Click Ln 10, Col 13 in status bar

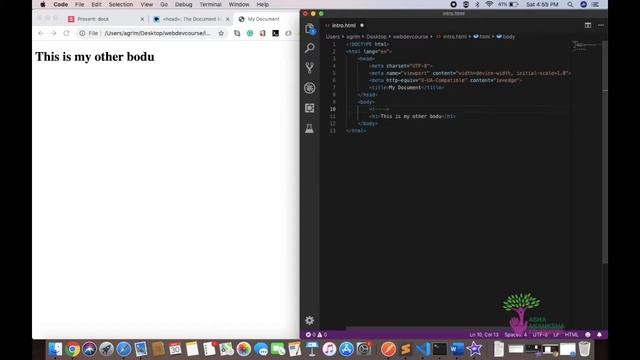tap(484, 335)
